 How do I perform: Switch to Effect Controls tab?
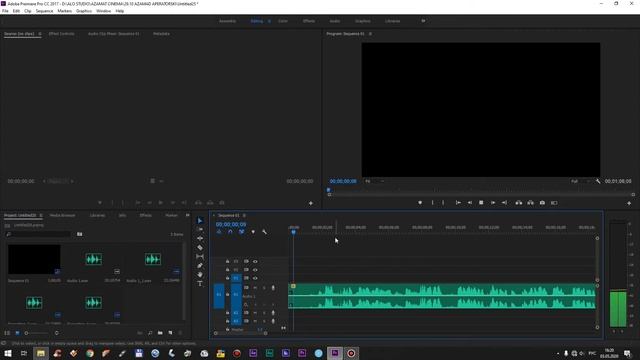click(62, 34)
